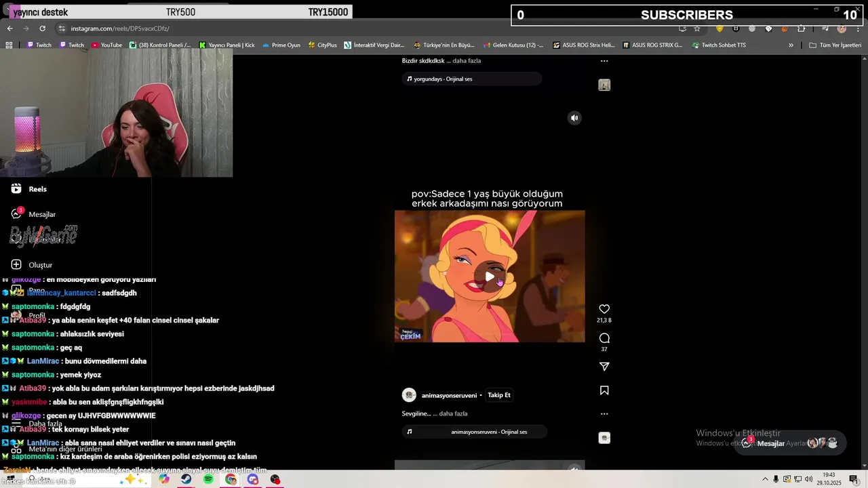Screen dimensions: 868x488
Task: Expand caption 'daha fazla' after Bizdir skdkdksk
Action: click(x=467, y=61)
